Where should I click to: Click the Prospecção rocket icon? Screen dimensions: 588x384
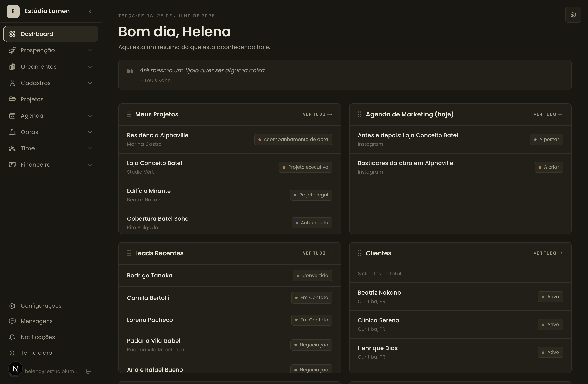tap(12, 50)
